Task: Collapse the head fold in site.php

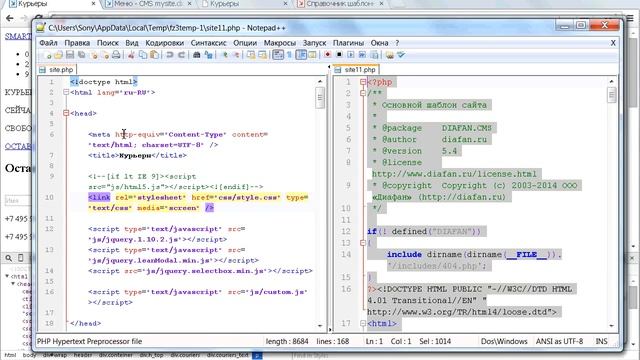Action: pyautogui.click(x=66, y=113)
